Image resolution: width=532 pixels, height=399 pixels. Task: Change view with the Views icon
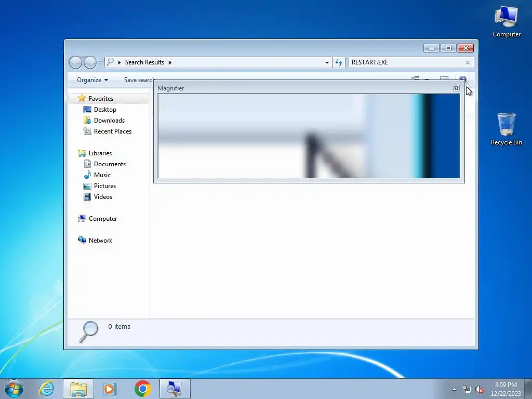415,79
